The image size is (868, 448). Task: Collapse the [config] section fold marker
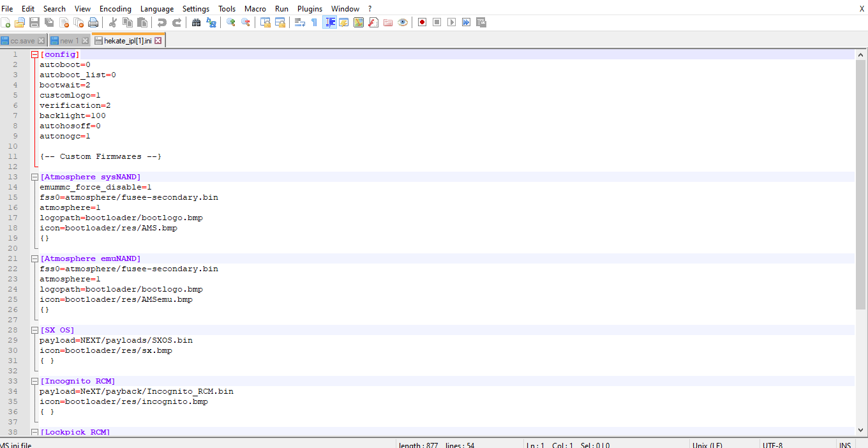click(34, 54)
